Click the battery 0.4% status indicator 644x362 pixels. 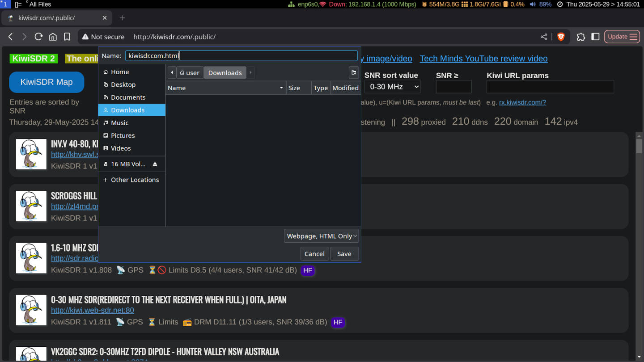coord(513,4)
